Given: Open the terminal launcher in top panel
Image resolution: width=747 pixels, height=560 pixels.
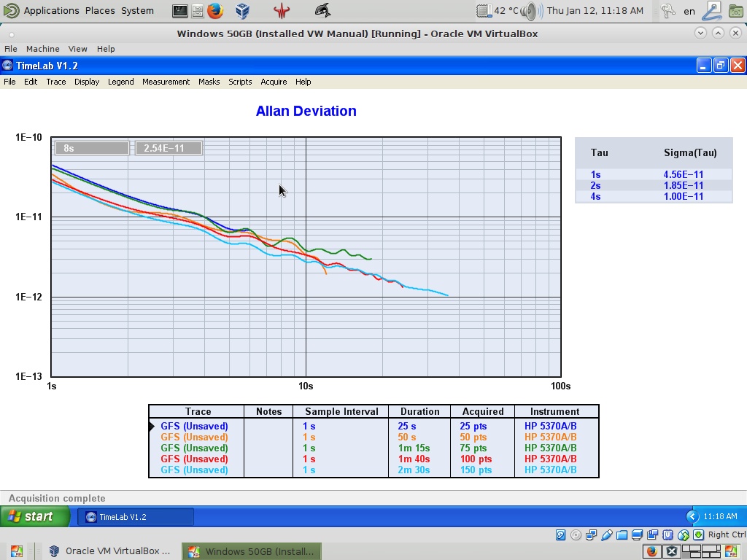Looking at the screenshot, I should [180, 11].
